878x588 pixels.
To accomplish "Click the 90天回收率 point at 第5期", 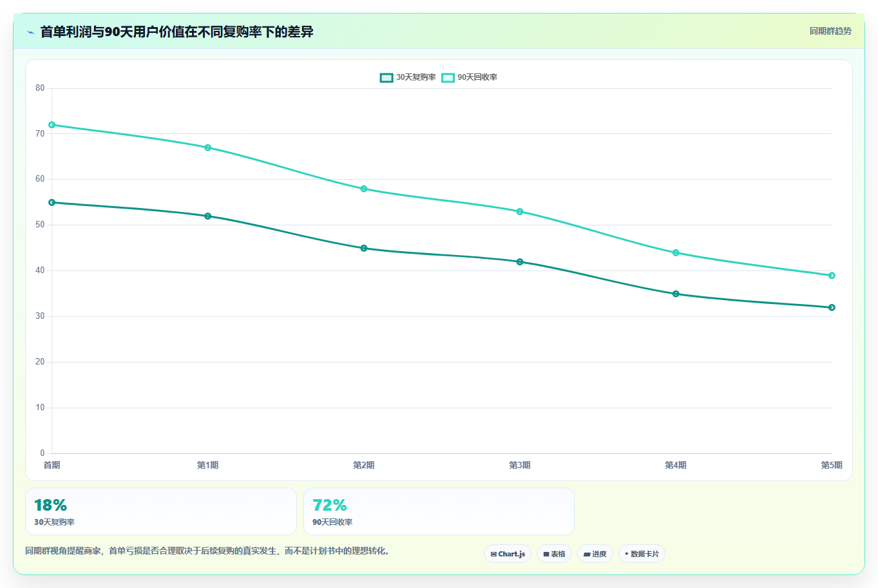I will [832, 276].
